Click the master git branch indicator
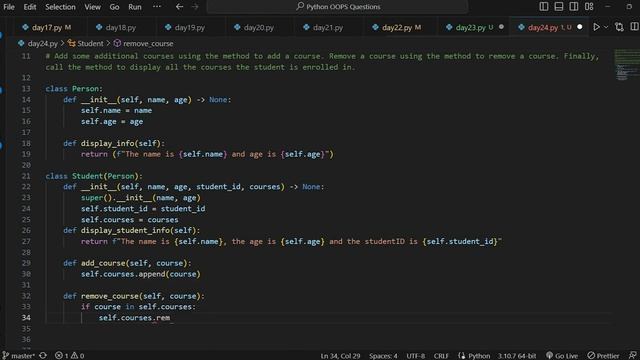 [x=19, y=356]
